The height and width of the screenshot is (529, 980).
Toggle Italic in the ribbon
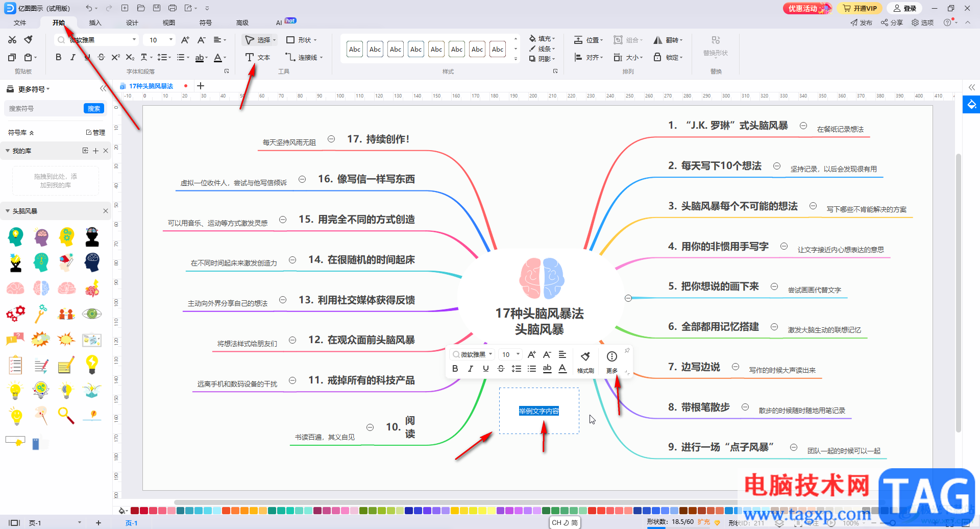73,57
